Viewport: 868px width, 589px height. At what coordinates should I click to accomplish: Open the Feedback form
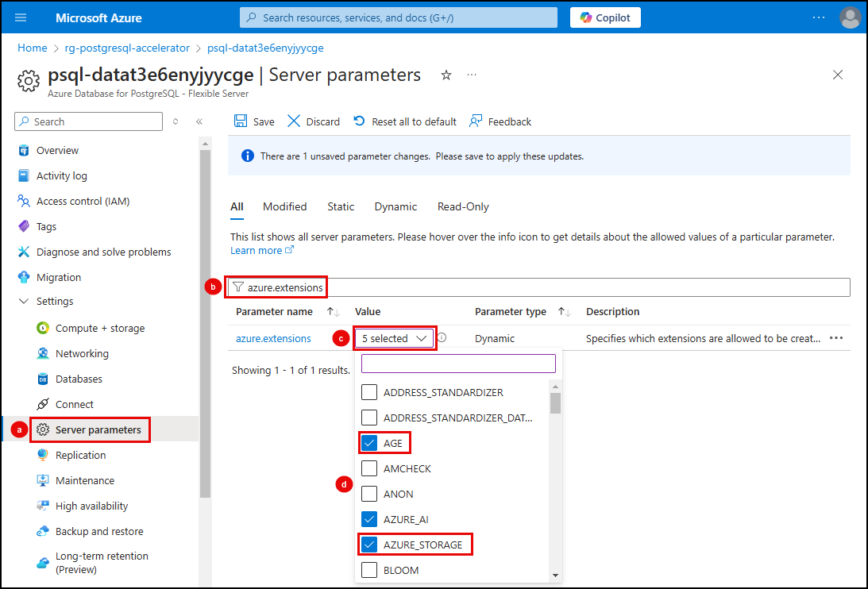500,121
